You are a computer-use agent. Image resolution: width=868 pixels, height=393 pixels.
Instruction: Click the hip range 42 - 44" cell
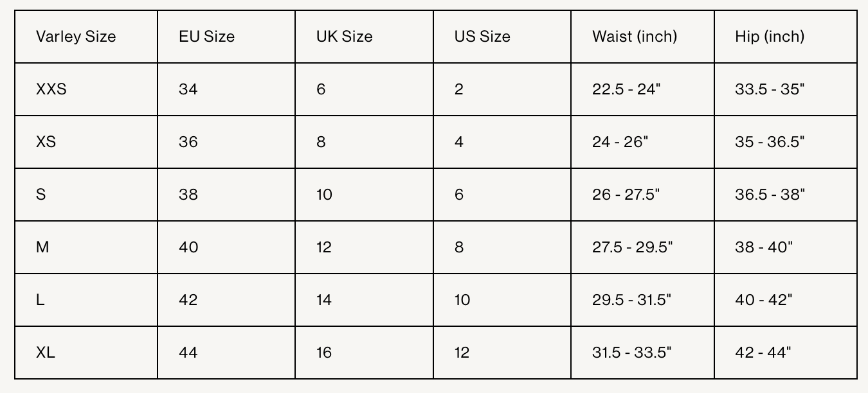click(786, 353)
